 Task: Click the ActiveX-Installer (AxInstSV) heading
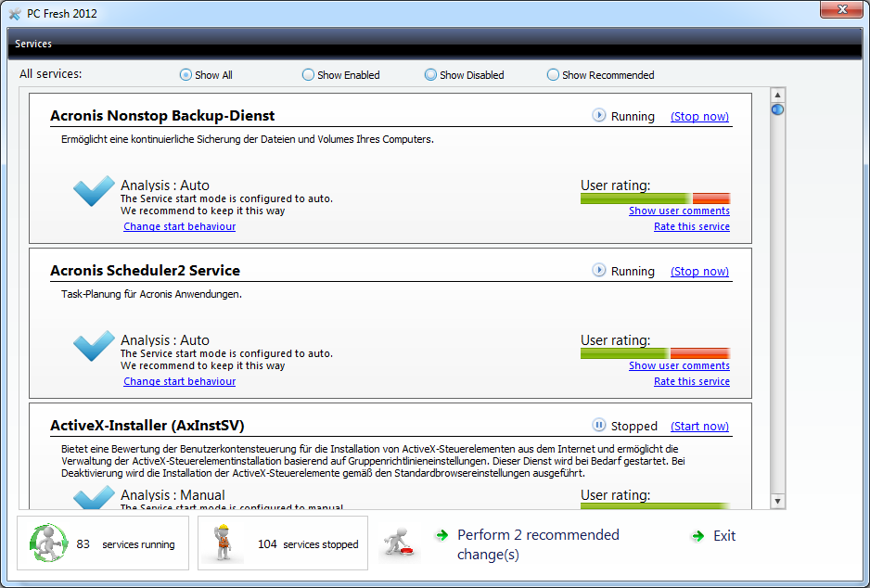click(147, 426)
